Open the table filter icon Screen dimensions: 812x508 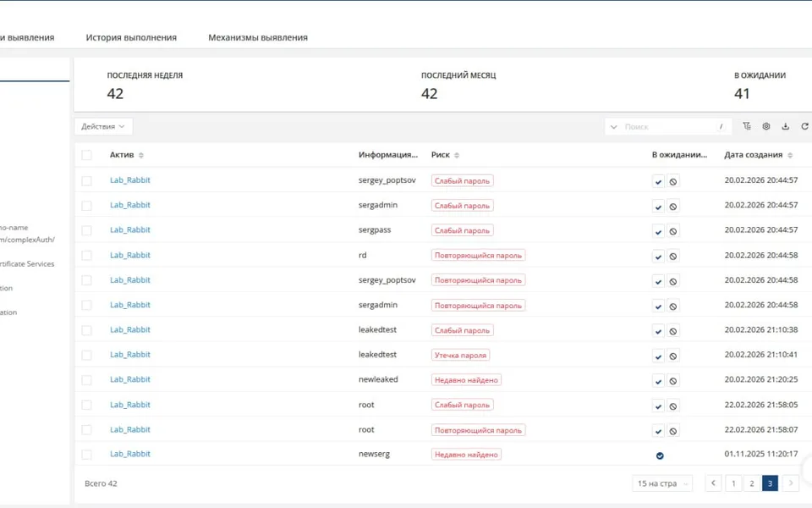747,126
